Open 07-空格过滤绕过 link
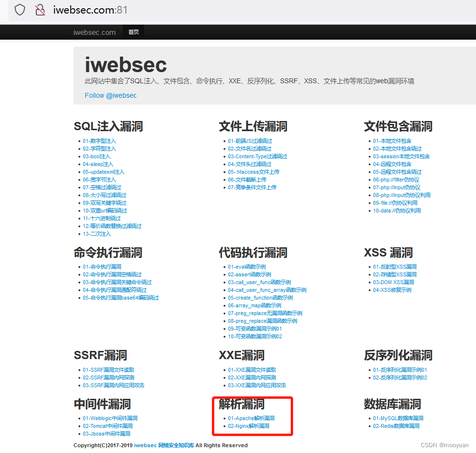 coord(102,187)
